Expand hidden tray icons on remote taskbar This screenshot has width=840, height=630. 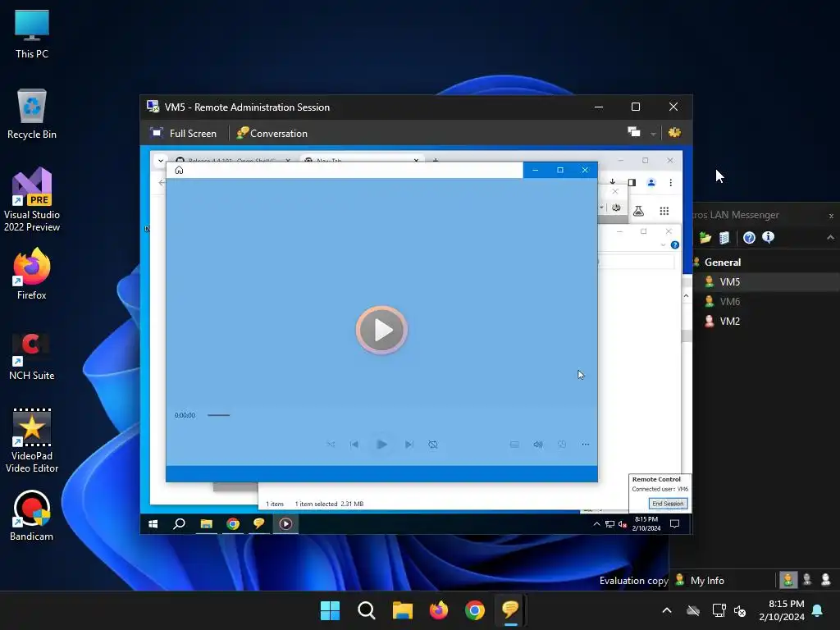596,524
